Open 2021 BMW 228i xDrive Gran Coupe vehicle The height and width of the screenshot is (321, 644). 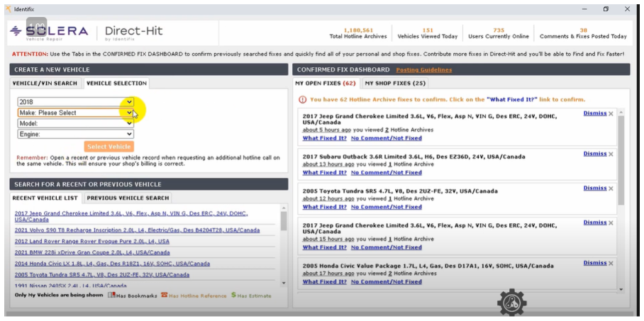point(92,252)
